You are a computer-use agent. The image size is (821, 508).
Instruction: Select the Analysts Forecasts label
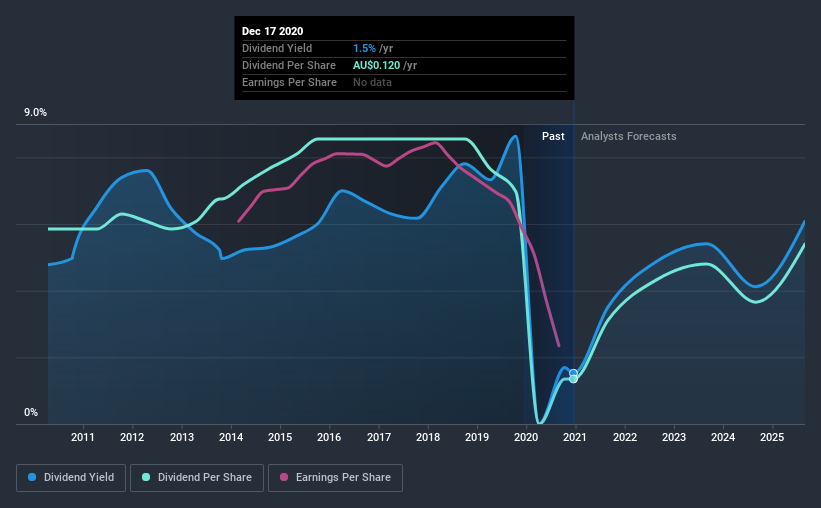click(628, 136)
